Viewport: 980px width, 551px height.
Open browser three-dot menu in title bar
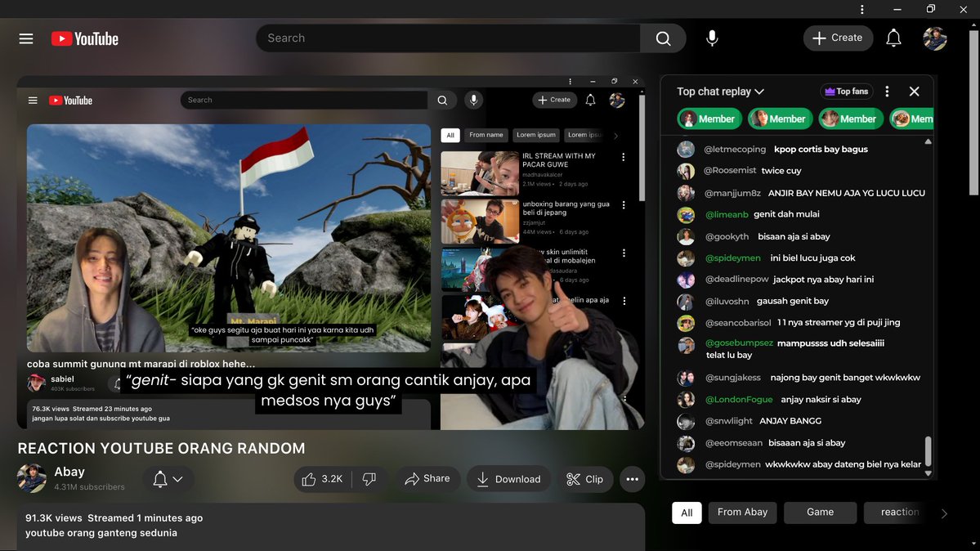(861, 9)
